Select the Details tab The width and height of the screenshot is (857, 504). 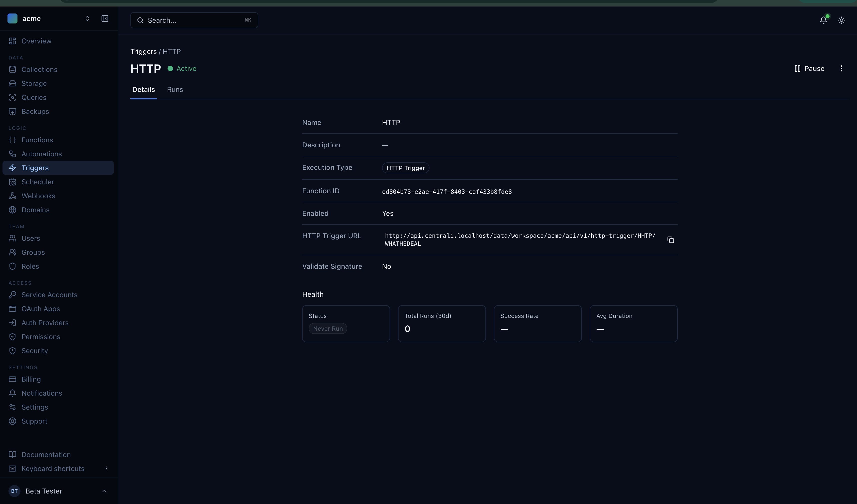[144, 89]
